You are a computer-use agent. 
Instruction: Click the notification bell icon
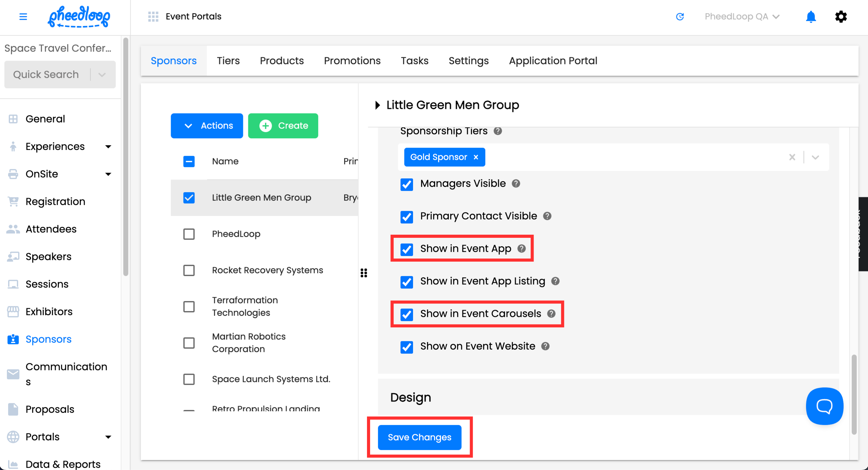pos(810,17)
